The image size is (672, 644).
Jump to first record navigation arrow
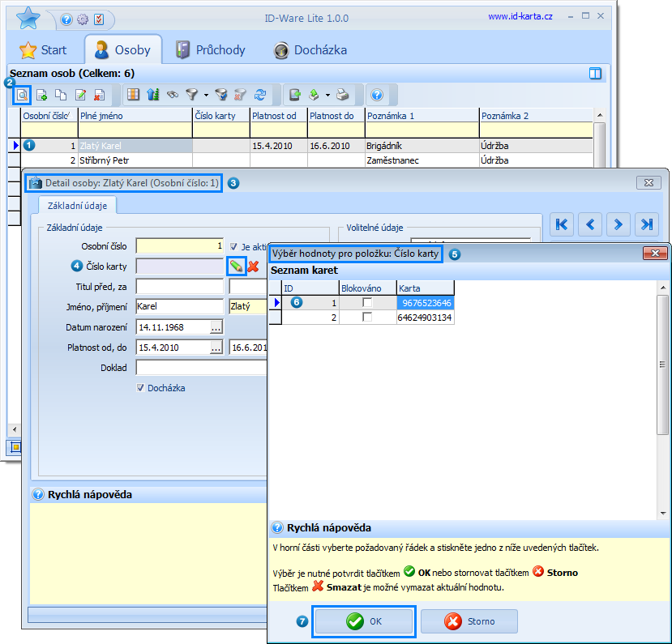tap(562, 224)
